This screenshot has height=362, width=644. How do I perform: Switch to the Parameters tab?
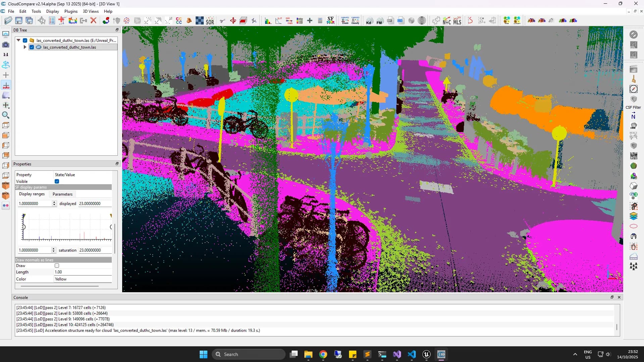click(62, 194)
